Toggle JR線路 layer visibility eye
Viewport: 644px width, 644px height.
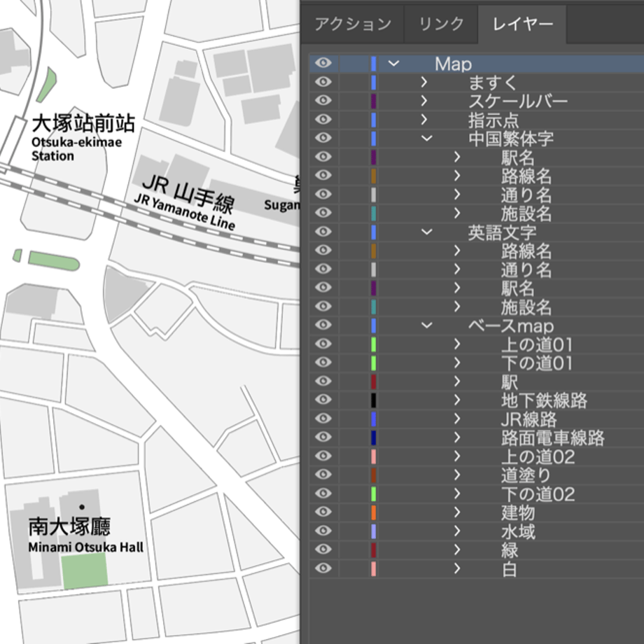pyautogui.click(x=323, y=419)
